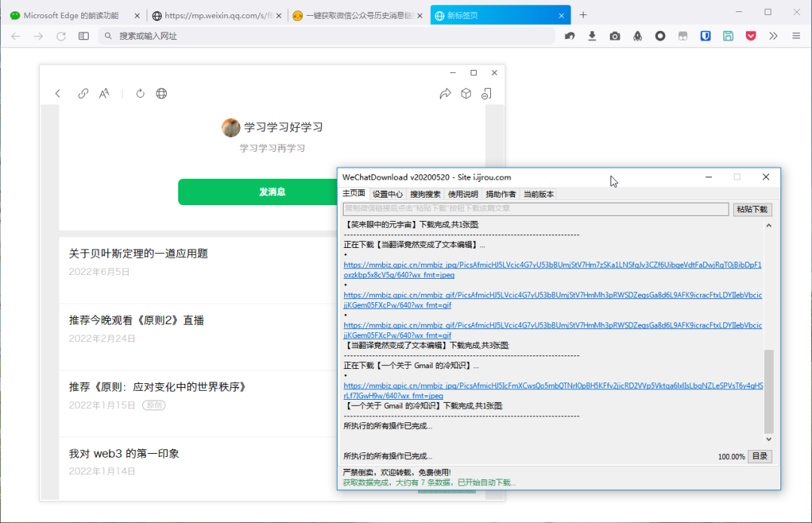Click the 获取数据完成 green status text
Image resolution: width=812 pixels, height=523 pixels.
[x=429, y=482]
